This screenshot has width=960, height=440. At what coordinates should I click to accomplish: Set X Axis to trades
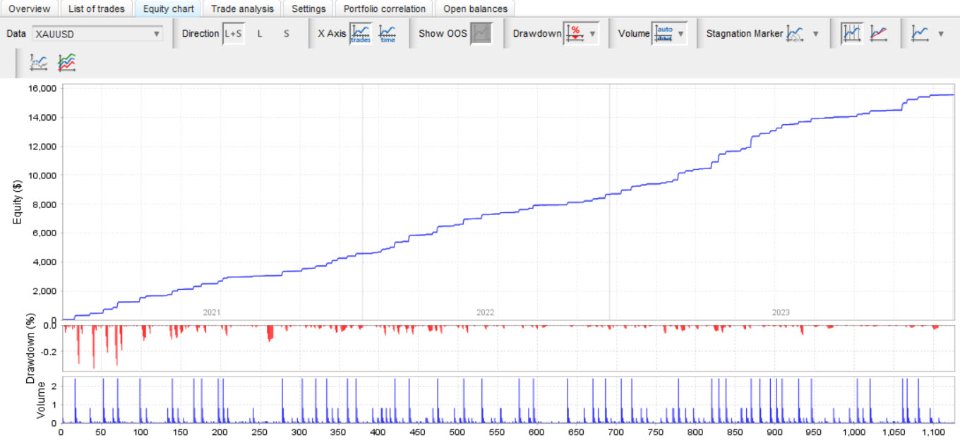coord(361,34)
